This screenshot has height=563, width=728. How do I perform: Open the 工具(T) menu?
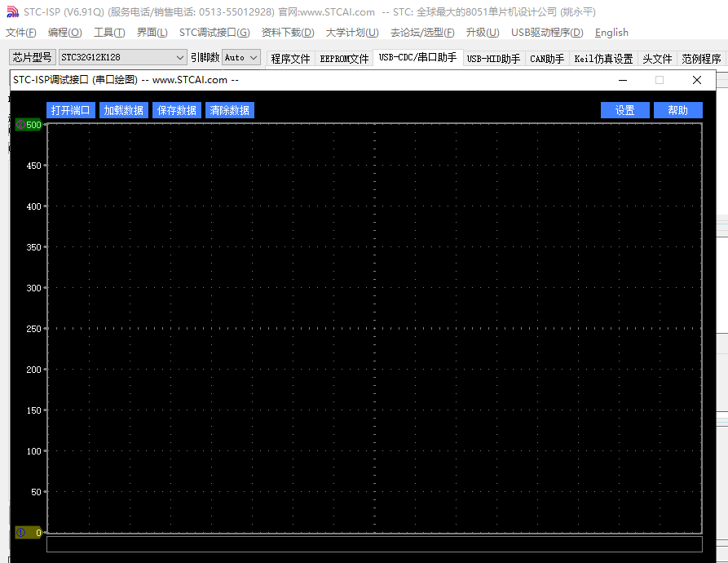(109, 33)
